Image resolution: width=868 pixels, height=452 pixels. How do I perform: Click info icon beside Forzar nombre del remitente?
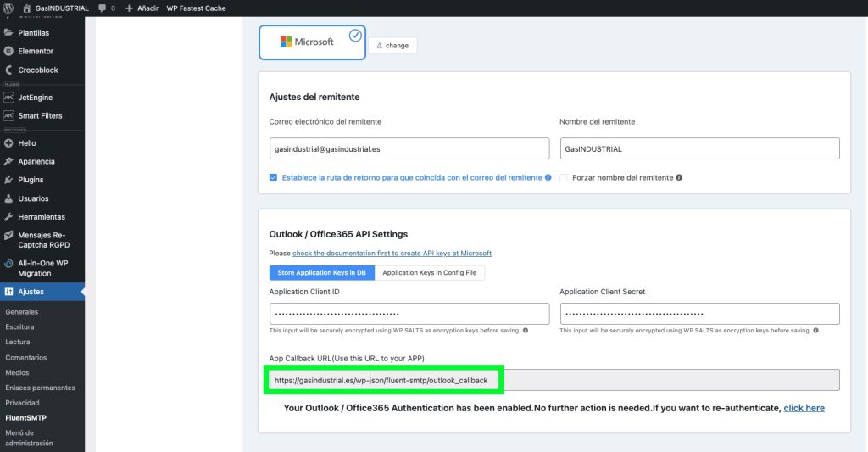679,178
